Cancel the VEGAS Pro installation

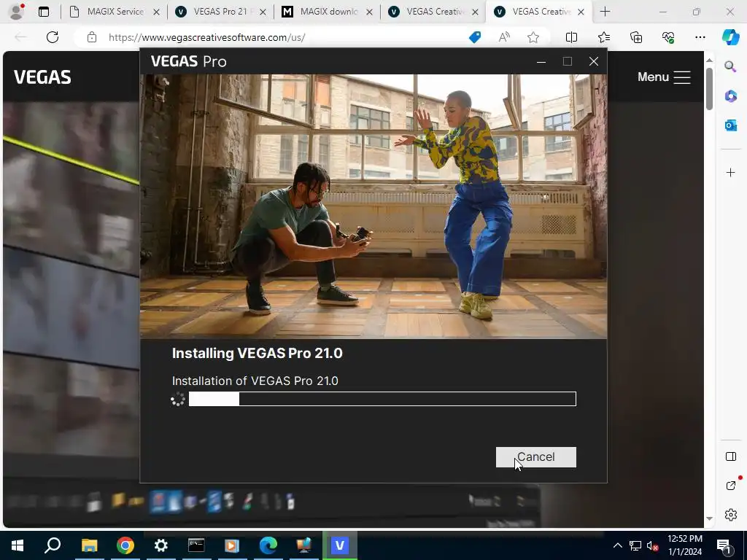tap(535, 456)
